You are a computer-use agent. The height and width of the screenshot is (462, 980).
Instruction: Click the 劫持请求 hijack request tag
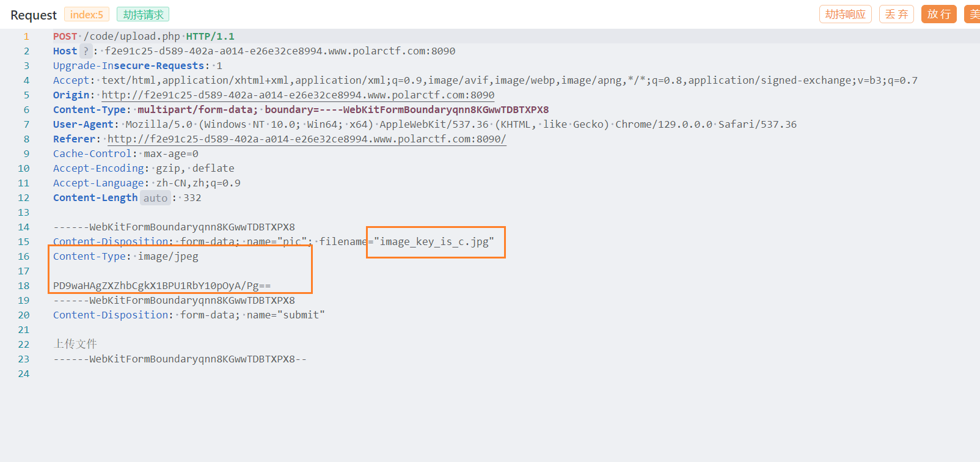143,14
